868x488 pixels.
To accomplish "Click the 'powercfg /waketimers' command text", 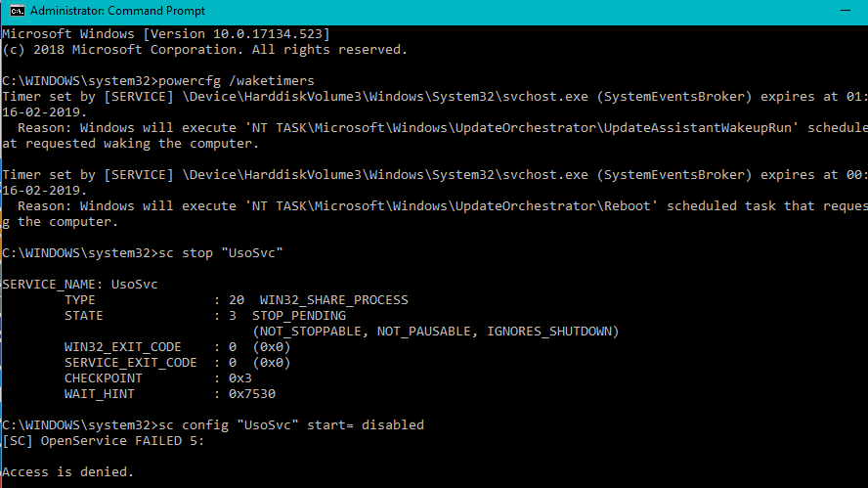I will pyautogui.click(x=237, y=81).
